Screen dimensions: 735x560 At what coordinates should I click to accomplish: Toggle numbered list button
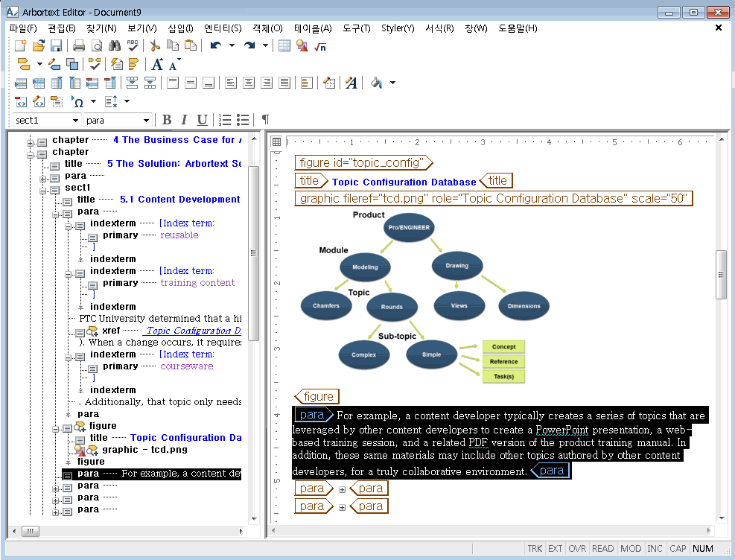pyautogui.click(x=225, y=120)
